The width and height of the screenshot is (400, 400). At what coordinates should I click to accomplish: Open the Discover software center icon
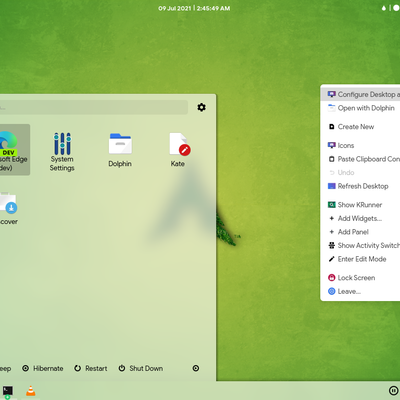click(x=9, y=208)
